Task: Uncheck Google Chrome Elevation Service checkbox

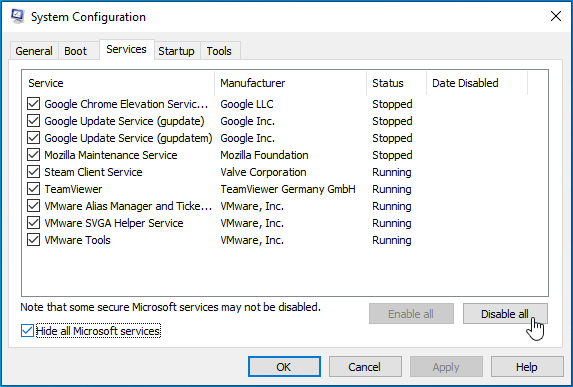Action: (x=33, y=104)
